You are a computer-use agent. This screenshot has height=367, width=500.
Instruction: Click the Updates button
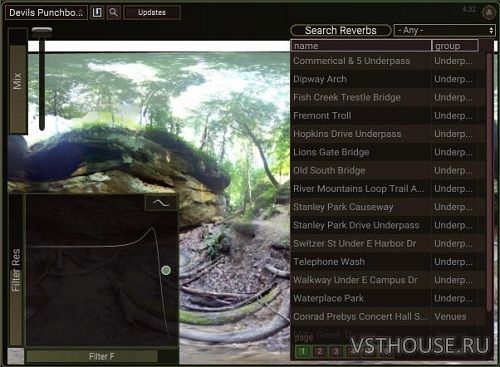tap(152, 13)
